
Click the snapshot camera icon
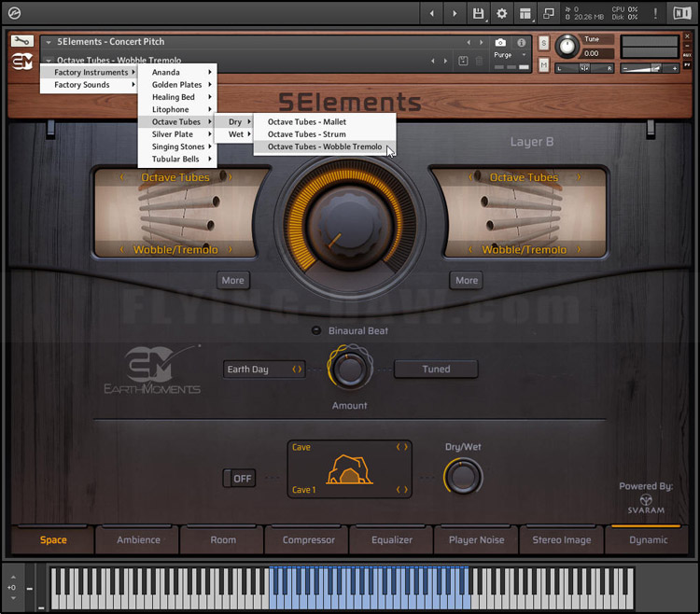point(501,43)
